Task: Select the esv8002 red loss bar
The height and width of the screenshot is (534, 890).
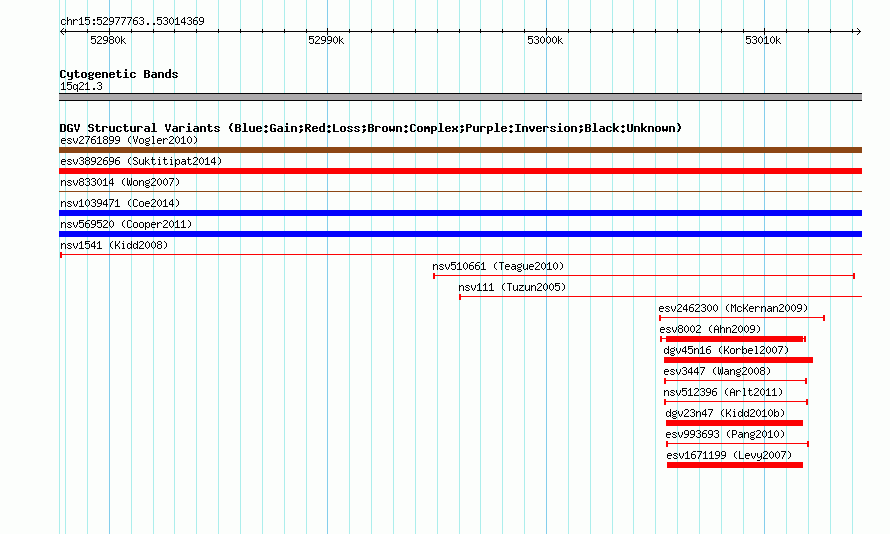Action: coord(734,339)
